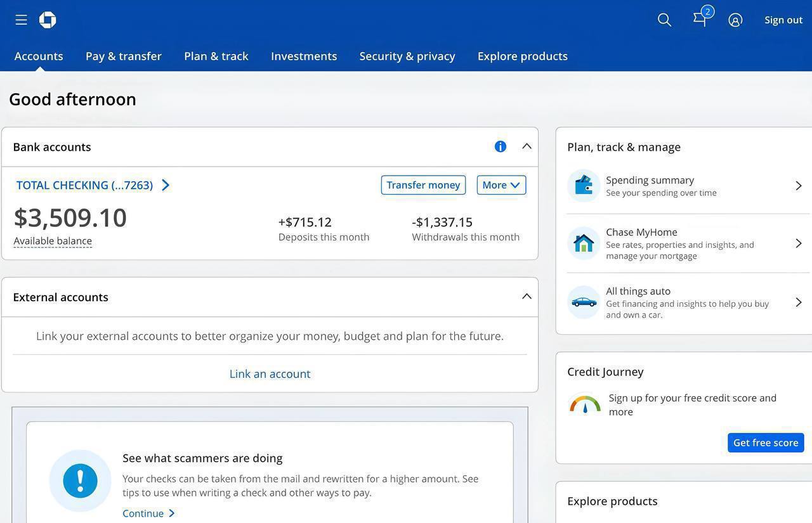Click the Credit Journey gauge icon
Screen dimensions: 812x523
coord(585,404)
